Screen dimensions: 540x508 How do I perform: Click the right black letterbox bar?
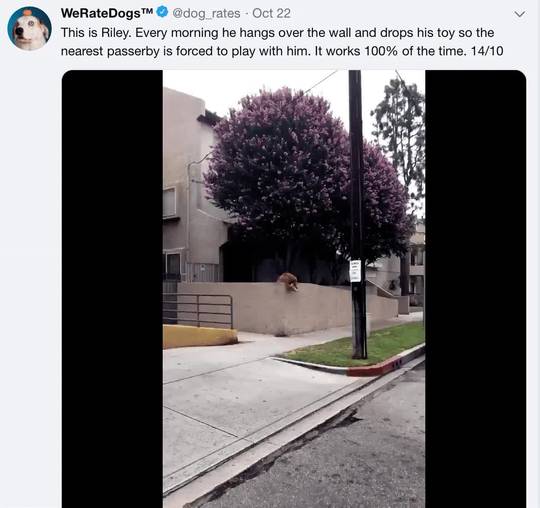pos(476,289)
